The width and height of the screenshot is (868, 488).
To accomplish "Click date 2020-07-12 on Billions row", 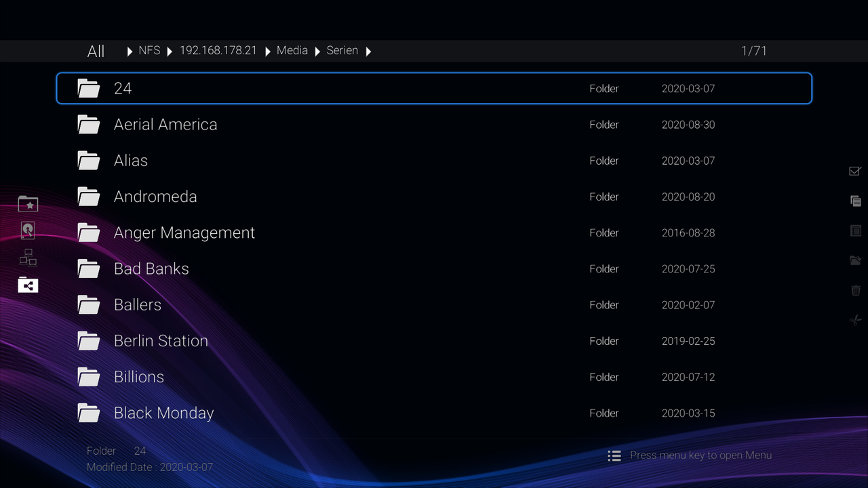I will click(x=688, y=377).
